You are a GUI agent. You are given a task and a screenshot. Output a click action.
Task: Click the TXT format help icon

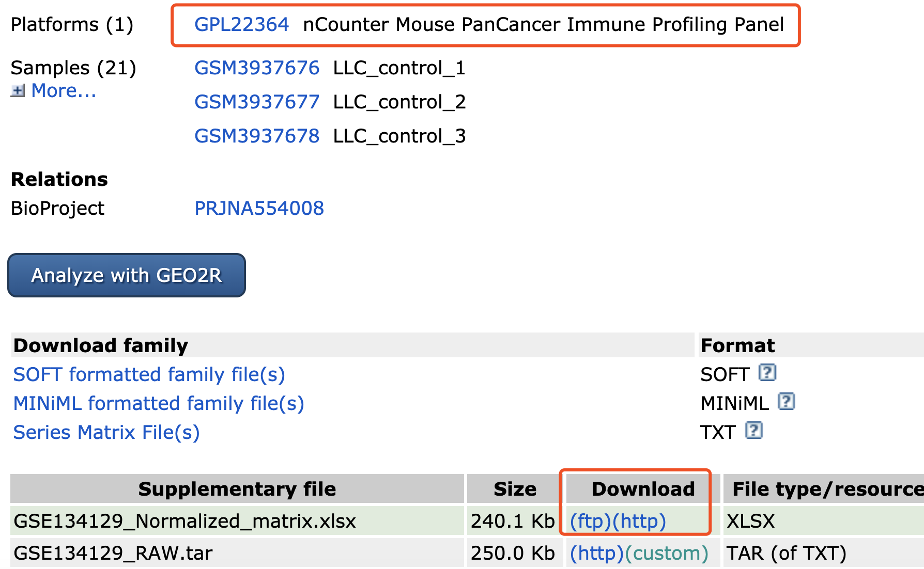754,430
